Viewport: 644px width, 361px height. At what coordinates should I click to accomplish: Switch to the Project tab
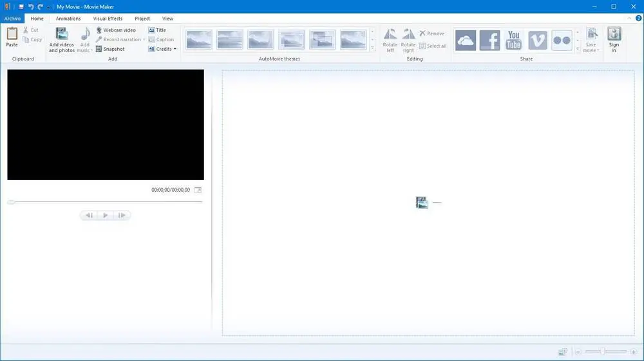coord(142,19)
